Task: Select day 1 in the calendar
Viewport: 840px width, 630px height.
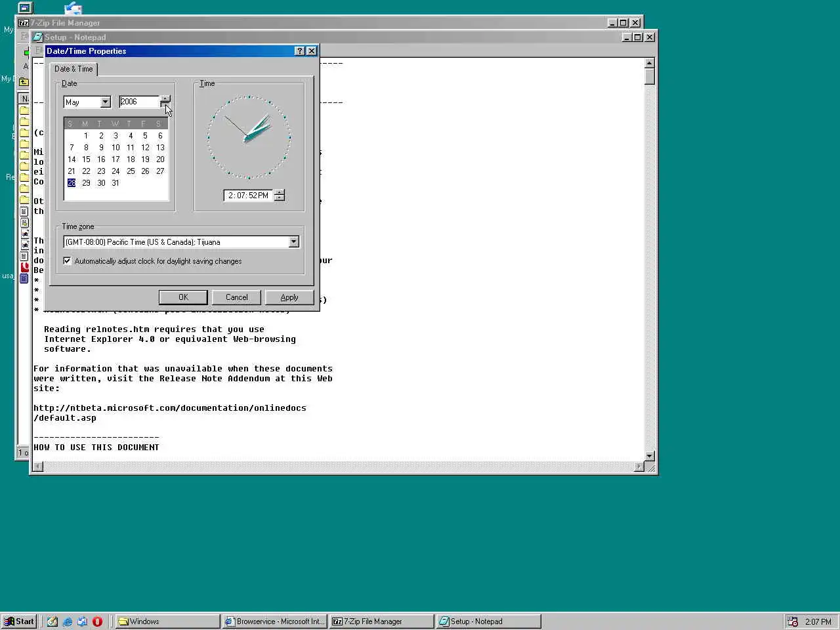Action: pyautogui.click(x=86, y=136)
